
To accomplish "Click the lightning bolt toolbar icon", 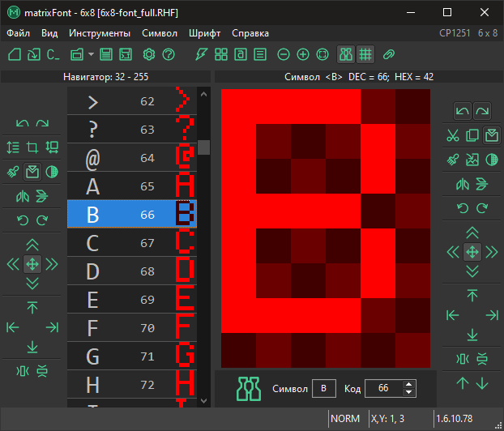I will [202, 54].
